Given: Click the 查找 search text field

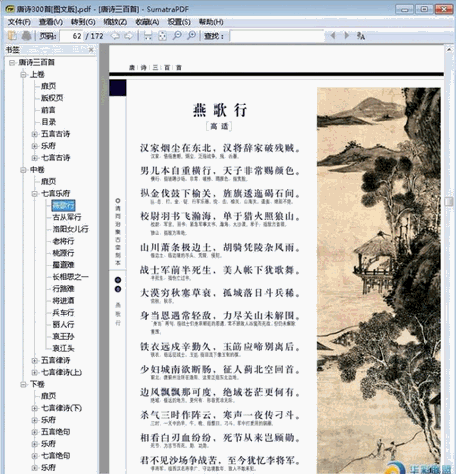Looking at the screenshot, I should click(277, 36).
